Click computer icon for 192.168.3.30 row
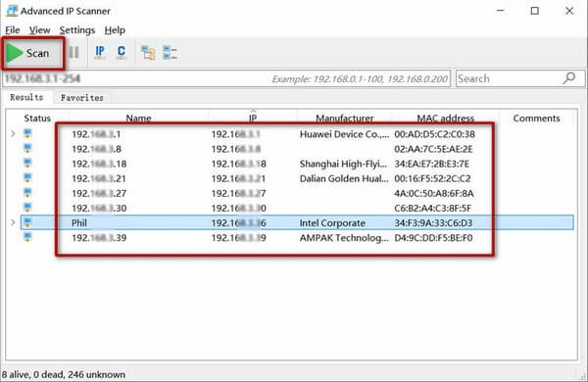 tap(27, 208)
